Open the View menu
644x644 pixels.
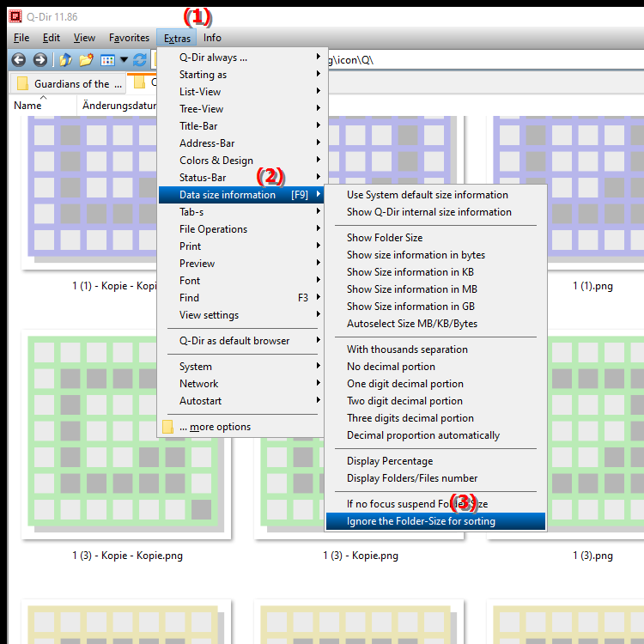[x=84, y=38]
